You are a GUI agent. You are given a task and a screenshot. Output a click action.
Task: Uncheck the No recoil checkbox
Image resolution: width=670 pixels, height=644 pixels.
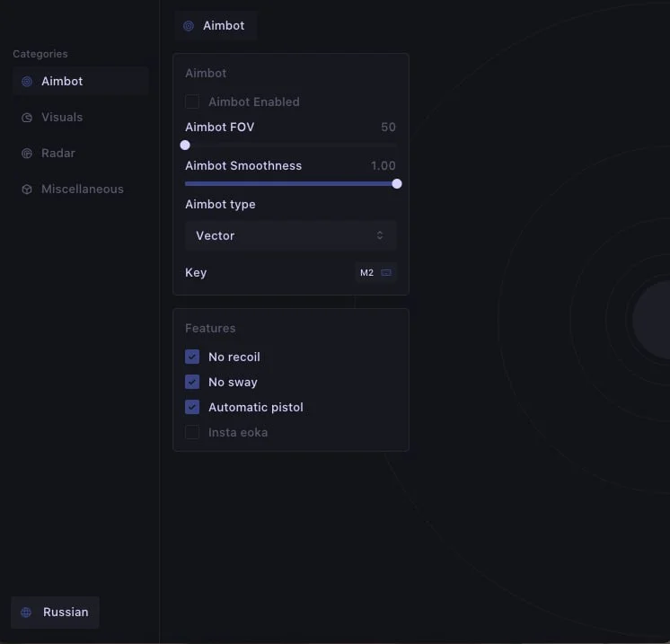pyautogui.click(x=192, y=357)
